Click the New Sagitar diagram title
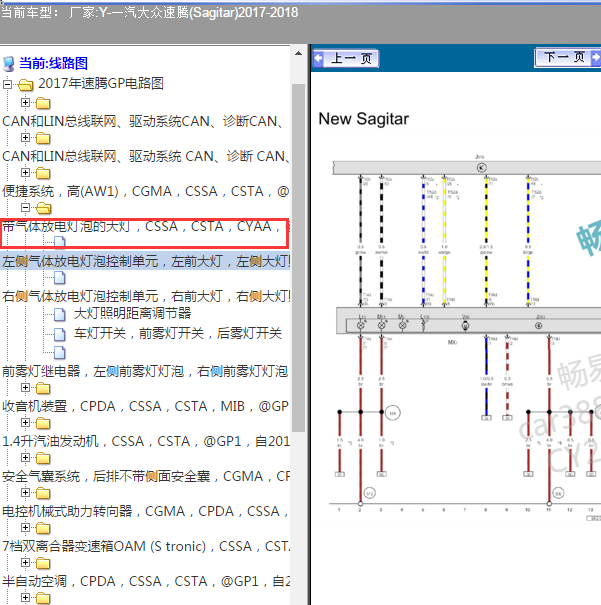This screenshot has width=601, height=605. point(363,119)
